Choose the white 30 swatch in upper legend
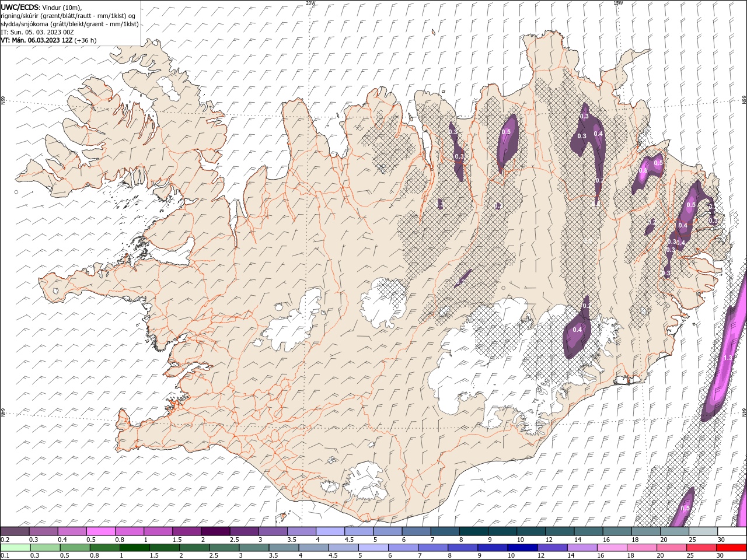Screen dimensions: 747x560 tap(732, 531)
